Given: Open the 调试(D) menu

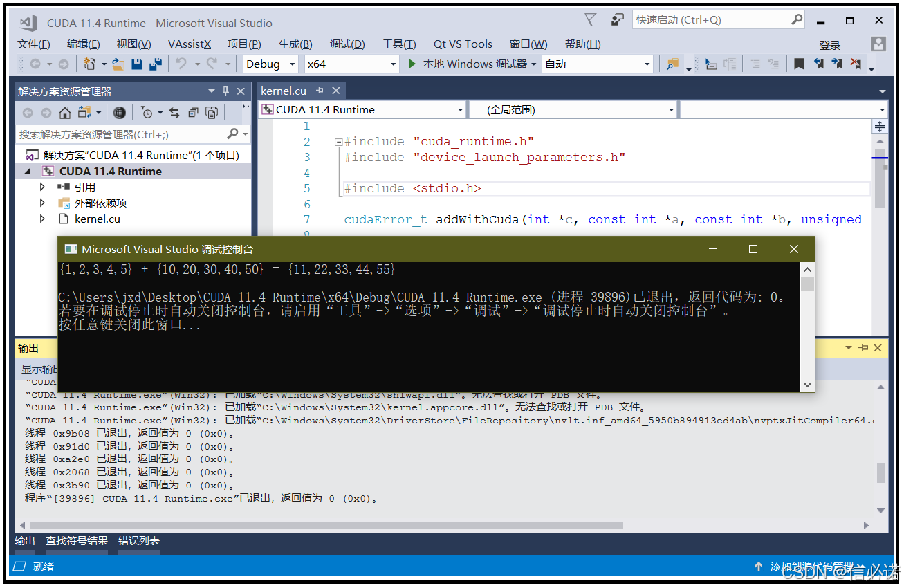Looking at the screenshot, I should tap(347, 44).
